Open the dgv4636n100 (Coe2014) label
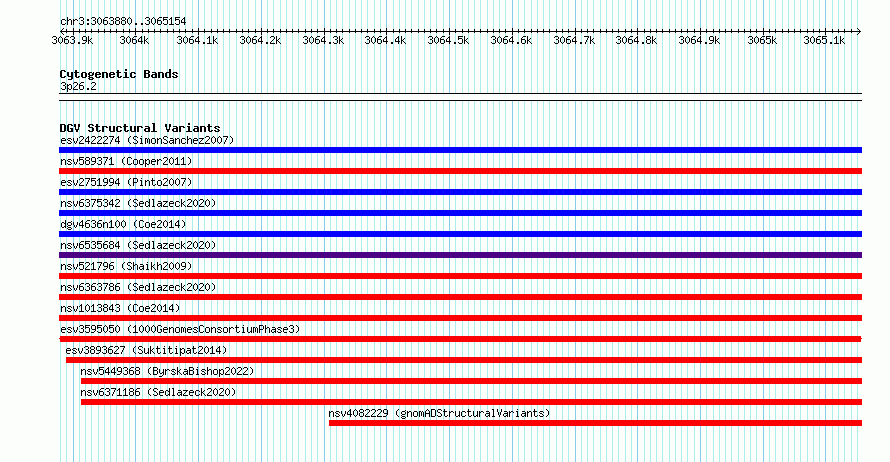Image resolution: width=890 pixels, height=462 pixels. [123, 224]
